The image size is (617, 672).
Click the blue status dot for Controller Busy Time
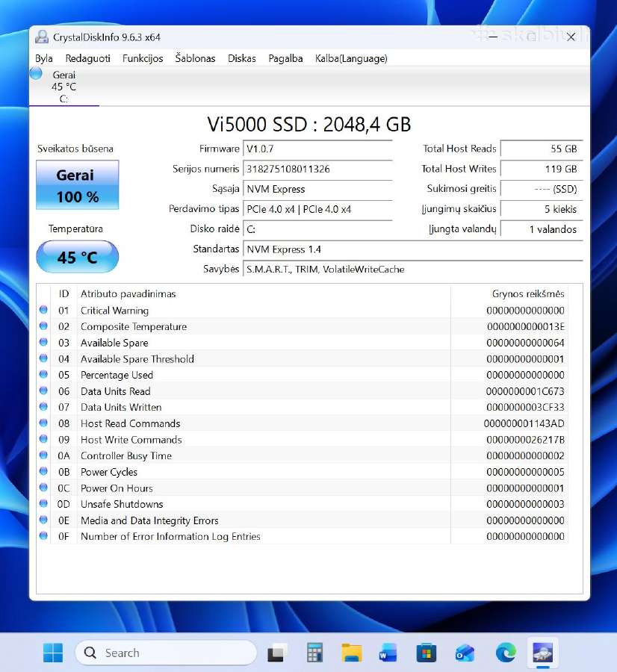point(43,455)
